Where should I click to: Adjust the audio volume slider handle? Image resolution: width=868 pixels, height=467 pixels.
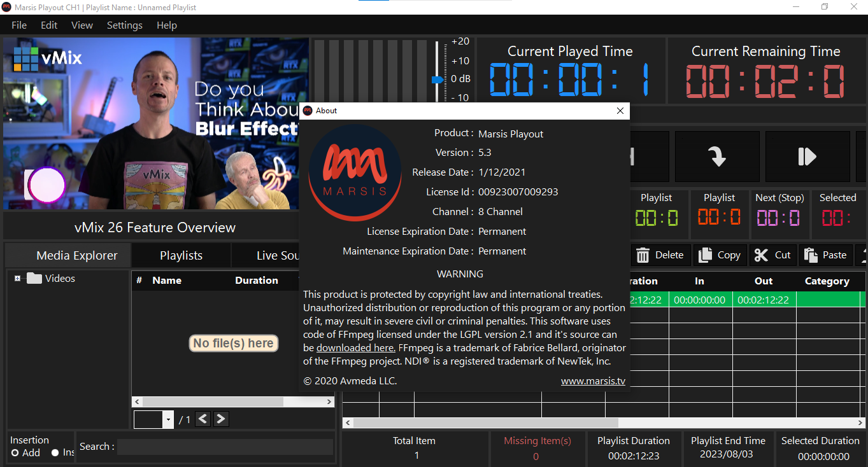[437, 80]
